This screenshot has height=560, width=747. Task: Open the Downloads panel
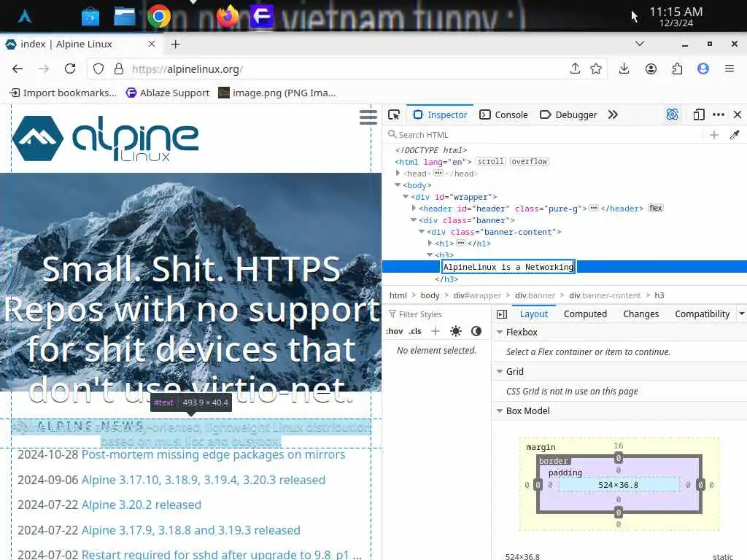(x=624, y=69)
